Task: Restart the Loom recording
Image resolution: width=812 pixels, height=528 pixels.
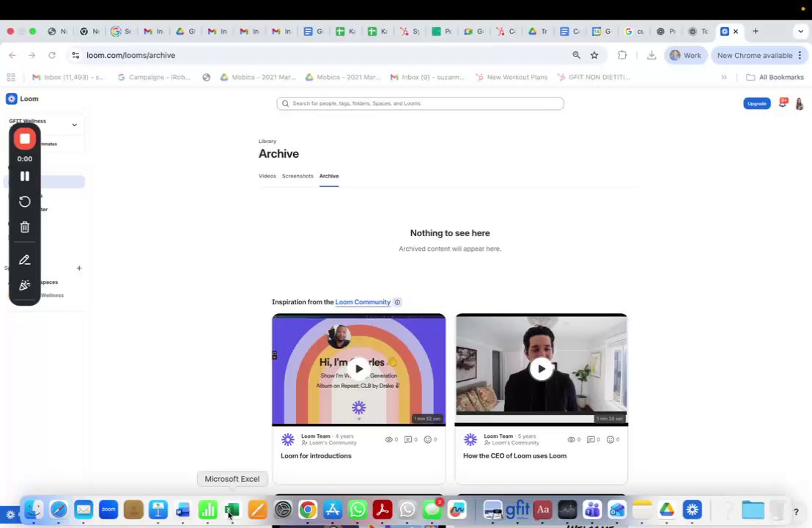Action: (x=24, y=202)
